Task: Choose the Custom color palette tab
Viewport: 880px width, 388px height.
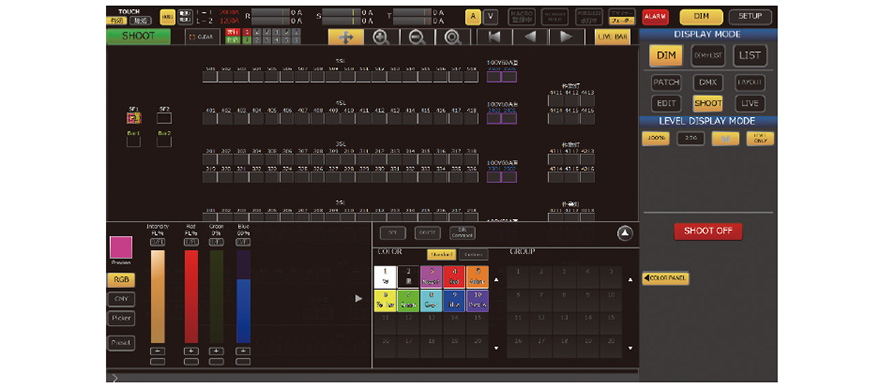Action: [x=474, y=255]
